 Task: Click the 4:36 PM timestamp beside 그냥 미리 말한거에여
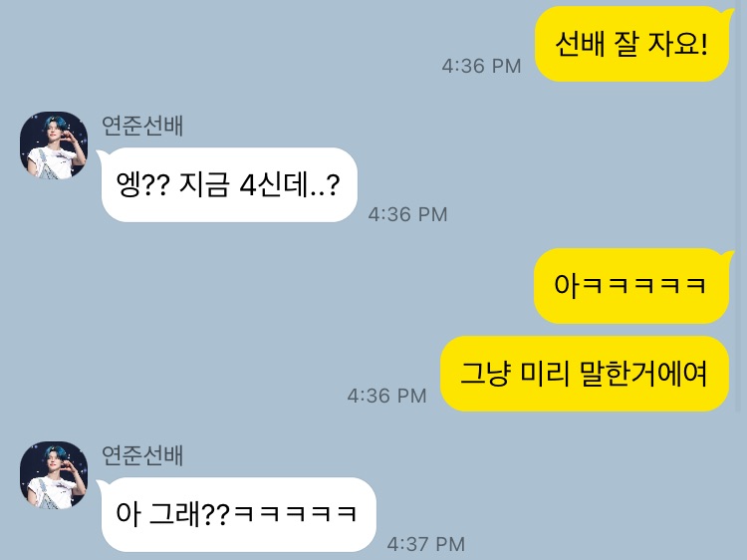point(386,396)
